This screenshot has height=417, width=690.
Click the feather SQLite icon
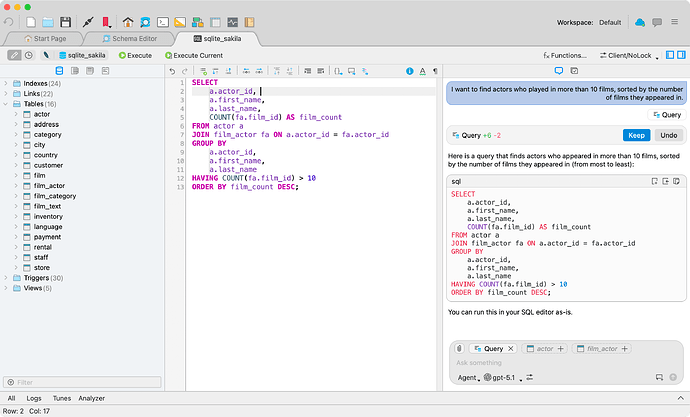coord(46,55)
